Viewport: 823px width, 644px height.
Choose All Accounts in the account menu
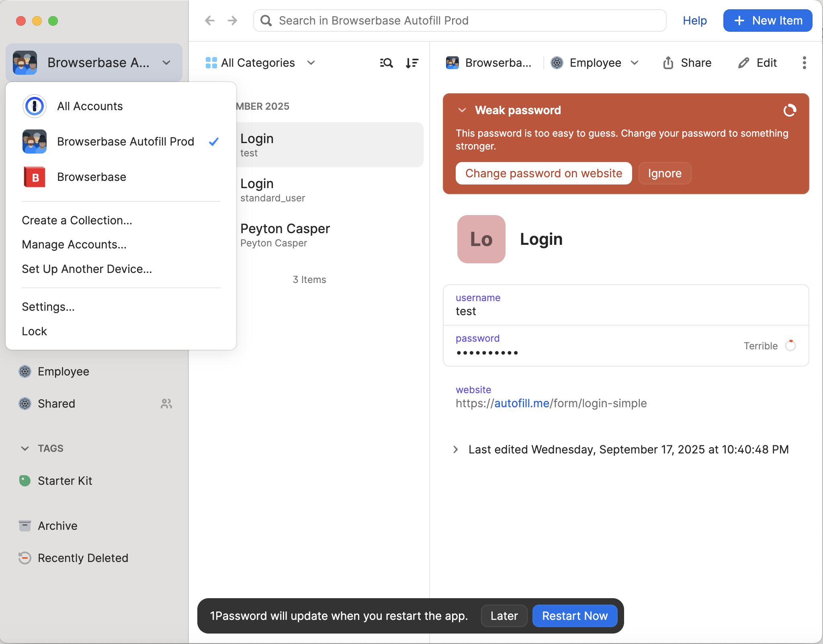(x=90, y=106)
